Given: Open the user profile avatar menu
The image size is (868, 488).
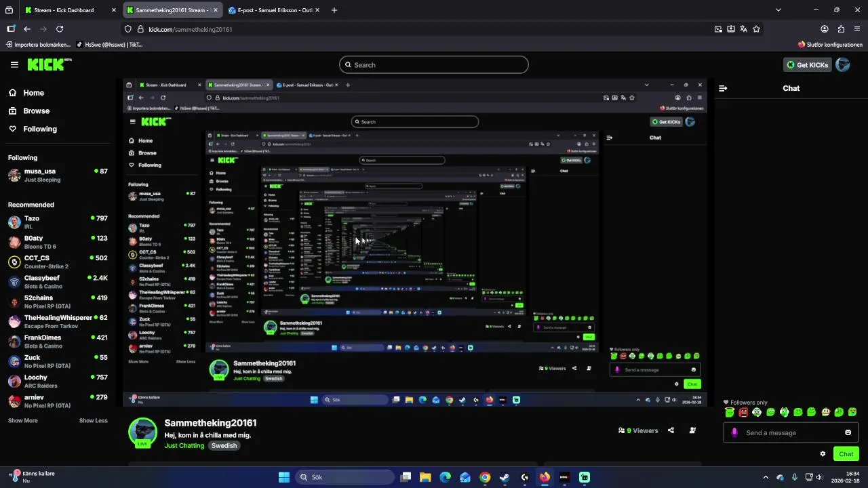Looking at the screenshot, I should pos(843,64).
